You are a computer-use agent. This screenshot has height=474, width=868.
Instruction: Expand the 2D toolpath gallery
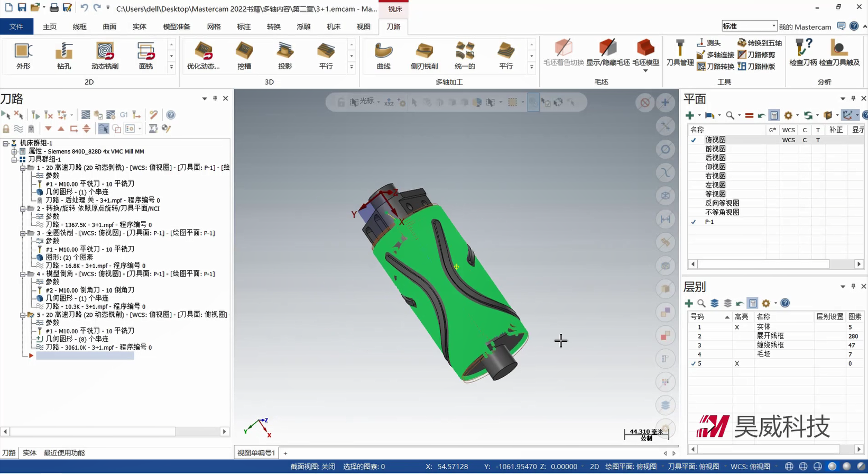click(171, 67)
